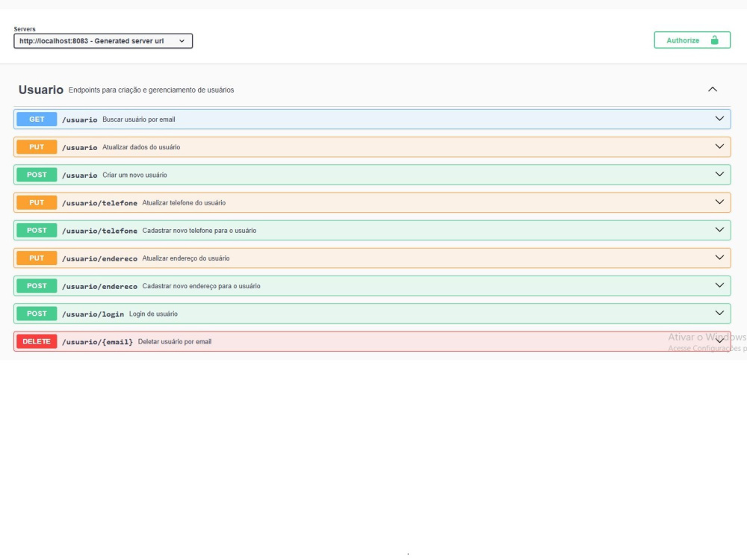
Task: Click 'Atualizar dados do usuário' description
Action: coord(141,147)
